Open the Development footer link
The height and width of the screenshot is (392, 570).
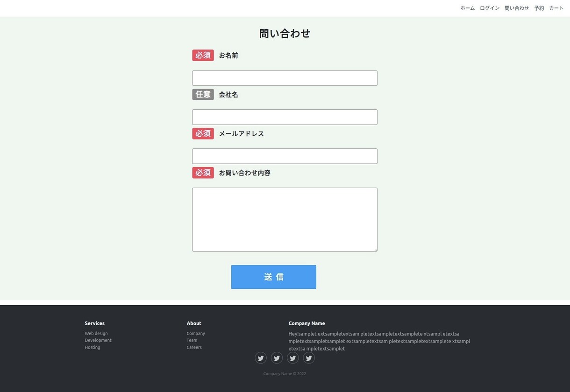[98, 340]
